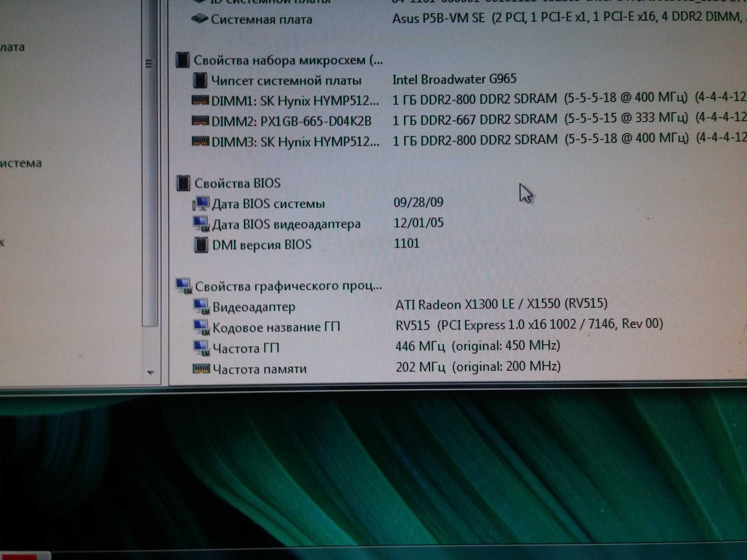
Task: Select the 1101 BIOS version value
Action: pos(407,243)
